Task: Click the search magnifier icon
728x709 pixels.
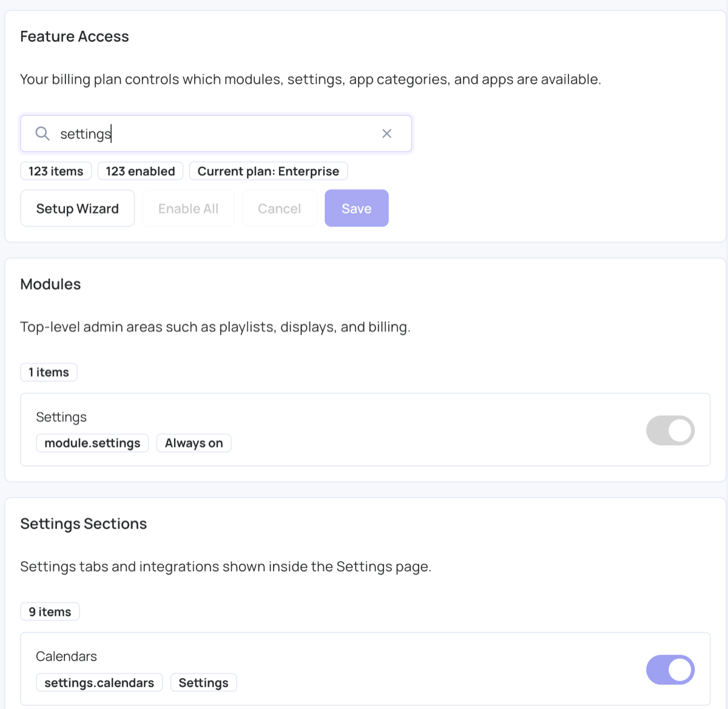Action: click(x=42, y=133)
